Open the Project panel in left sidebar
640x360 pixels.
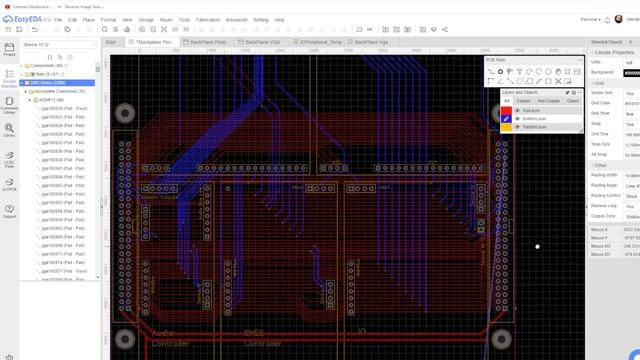click(x=9, y=49)
